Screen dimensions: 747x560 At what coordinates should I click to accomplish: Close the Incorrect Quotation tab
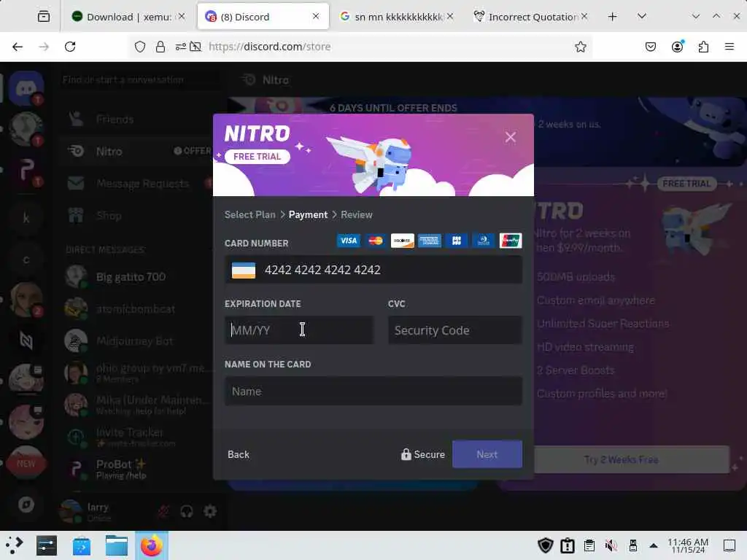[x=584, y=16]
